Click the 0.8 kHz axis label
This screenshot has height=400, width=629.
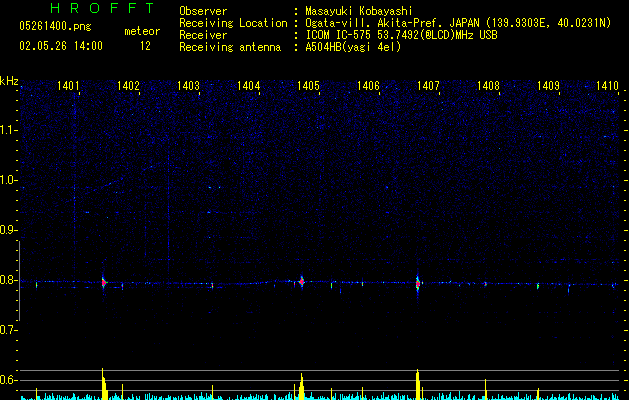click(8, 280)
